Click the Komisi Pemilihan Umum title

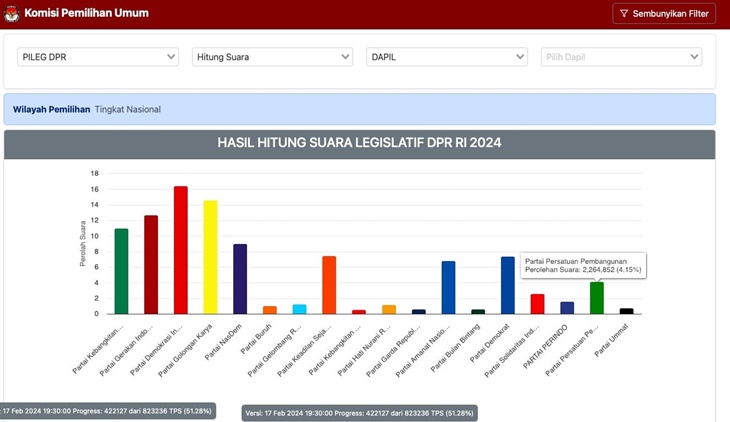coord(87,13)
